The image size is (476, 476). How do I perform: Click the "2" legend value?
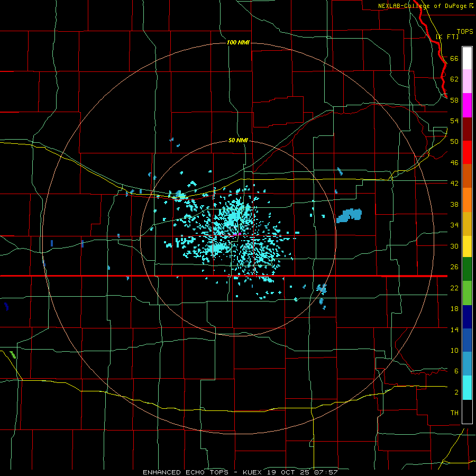coord(456,392)
